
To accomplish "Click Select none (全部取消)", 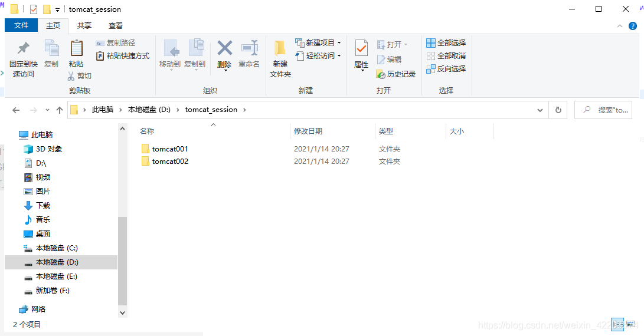I will pos(446,56).
